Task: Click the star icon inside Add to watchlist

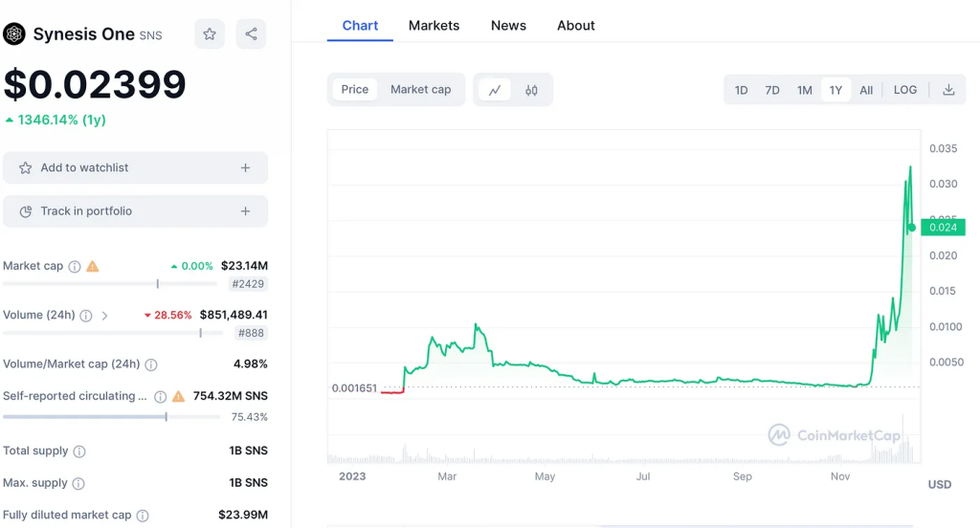Action: (25, 167)
